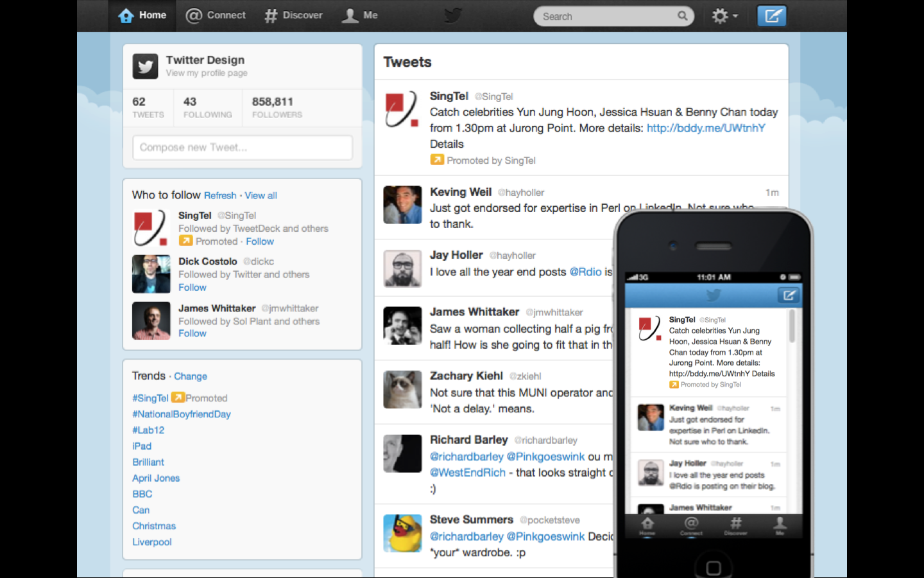
Task: Click View my profile page
Action: [x=207, y=73]
